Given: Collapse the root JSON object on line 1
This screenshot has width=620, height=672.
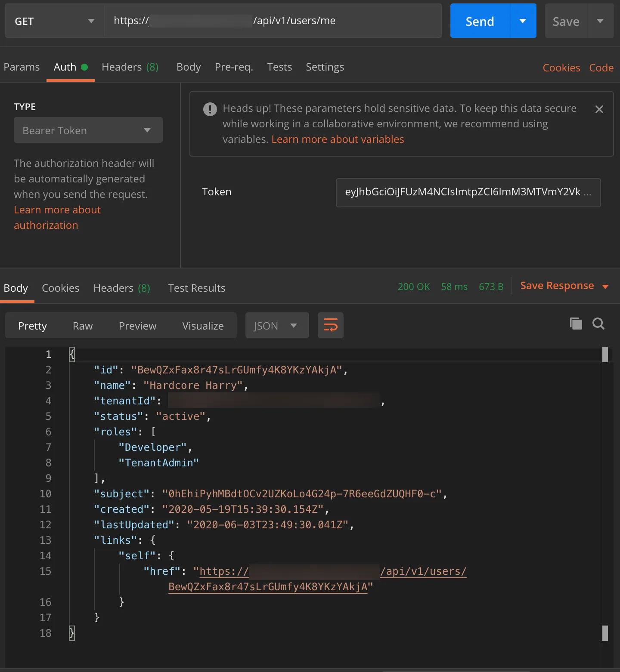Looking at the screenshot, I should pos(72,354).
